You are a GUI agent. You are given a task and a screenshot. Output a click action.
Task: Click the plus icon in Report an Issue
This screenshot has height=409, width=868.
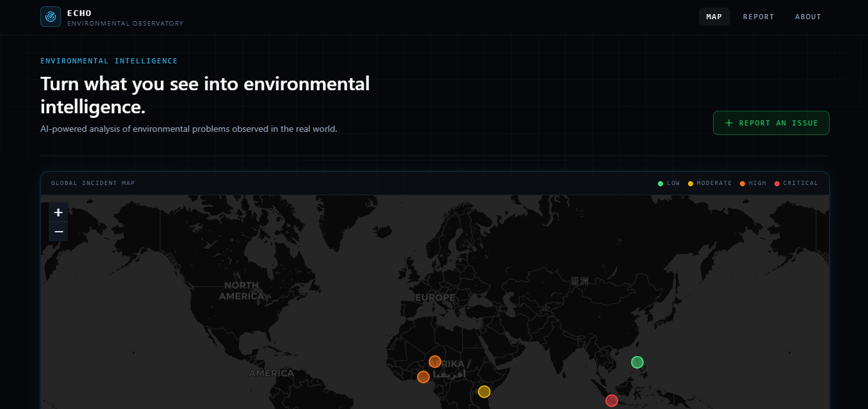click(728, 123)
